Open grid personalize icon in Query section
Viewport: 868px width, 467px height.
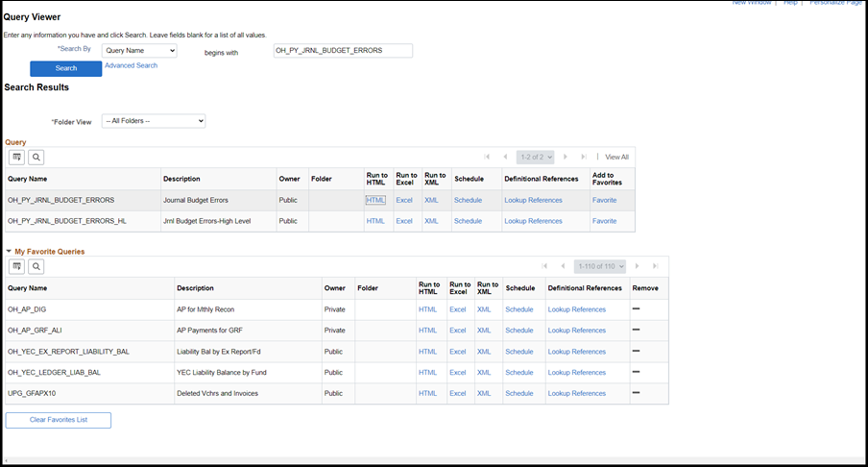coord(16,158)
